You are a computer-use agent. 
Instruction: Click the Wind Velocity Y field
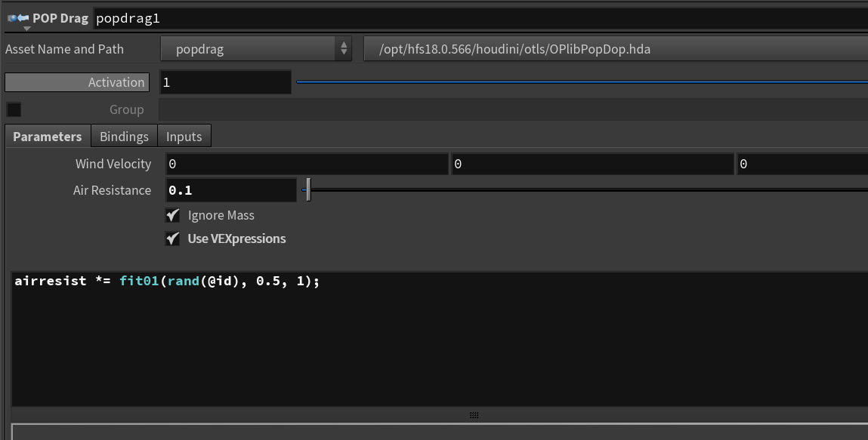click(592, 165)
